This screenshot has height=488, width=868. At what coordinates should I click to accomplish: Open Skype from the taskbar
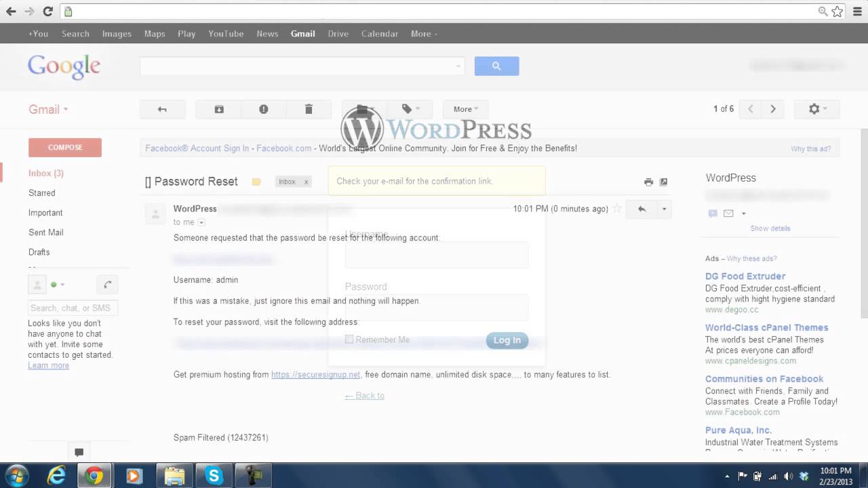(x=214, y=476)
